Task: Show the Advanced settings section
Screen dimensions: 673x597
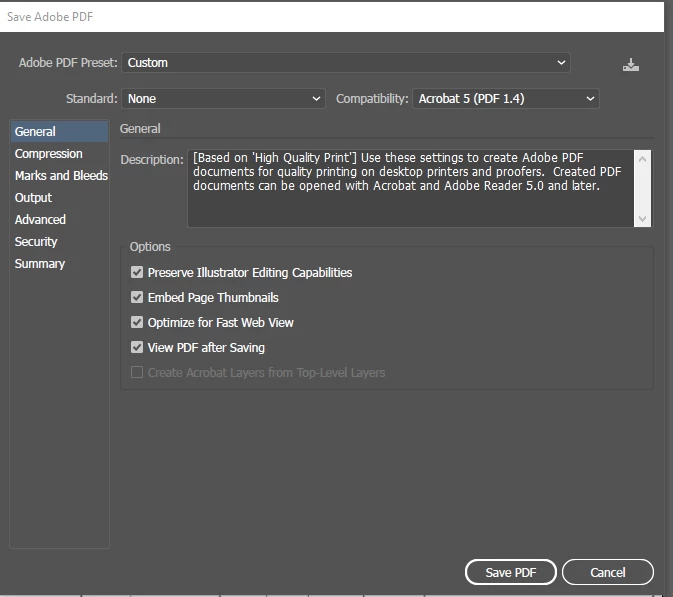Action: pyautogui.click(x=60, y=219)
